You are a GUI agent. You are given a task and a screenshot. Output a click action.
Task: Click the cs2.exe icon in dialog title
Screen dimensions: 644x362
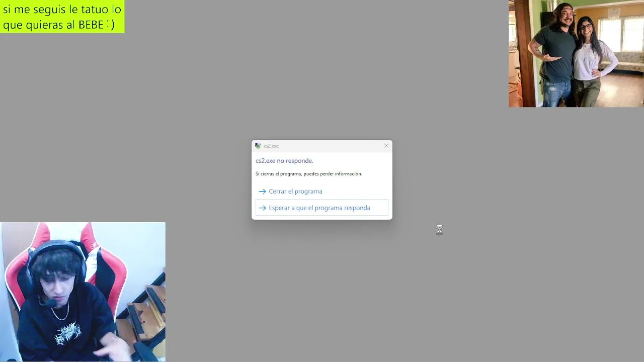[258, 146]
